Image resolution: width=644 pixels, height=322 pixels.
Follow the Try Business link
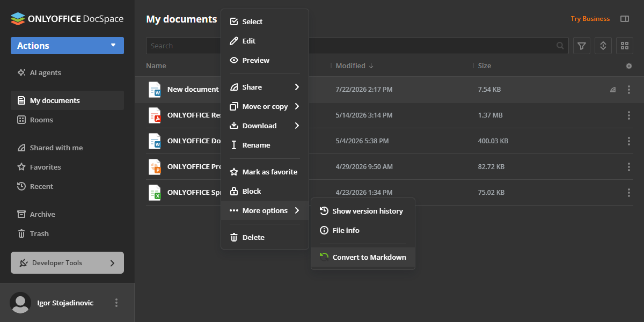(590, 19)
